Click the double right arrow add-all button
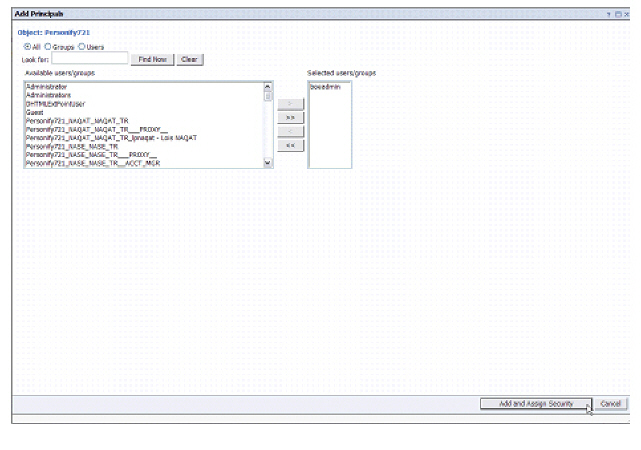This screenshot has height=450, width=641. 289,117
